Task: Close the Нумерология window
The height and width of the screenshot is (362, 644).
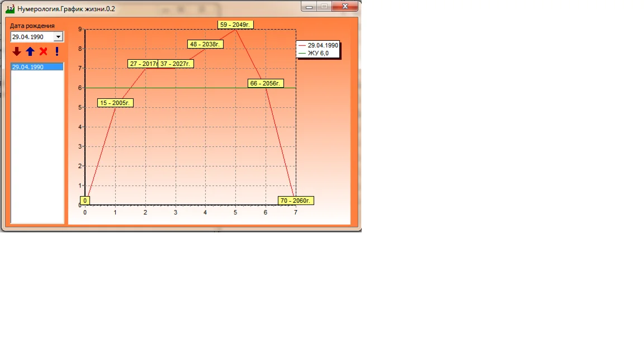Action: click(345, 7)
